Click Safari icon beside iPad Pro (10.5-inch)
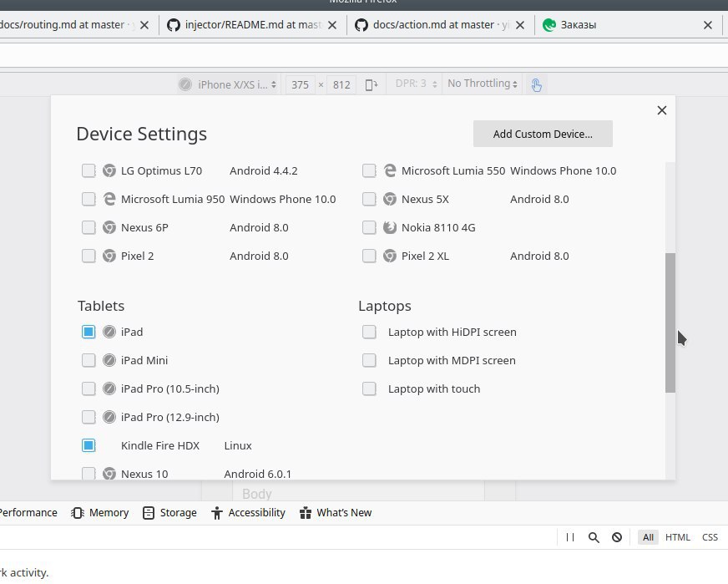Viewport: 728px width, 584px height. [x=109, y=388]
